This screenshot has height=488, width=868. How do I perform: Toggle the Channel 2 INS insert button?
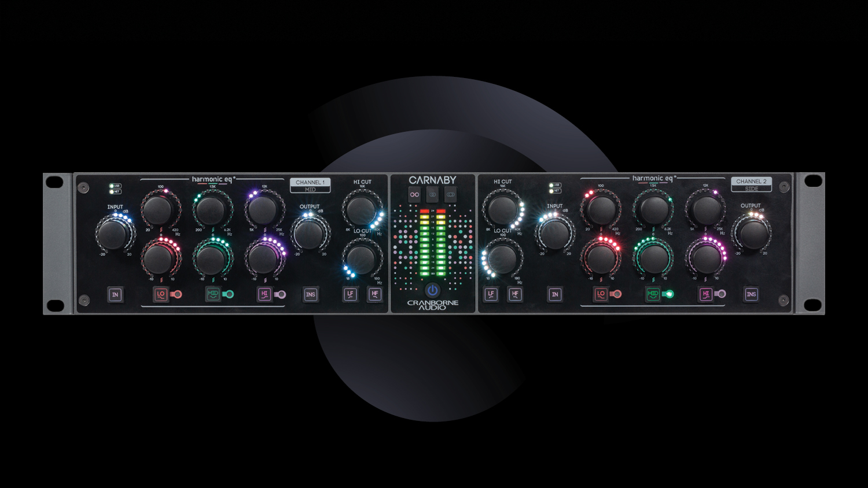pyautogui.click(x=751, y=294)
